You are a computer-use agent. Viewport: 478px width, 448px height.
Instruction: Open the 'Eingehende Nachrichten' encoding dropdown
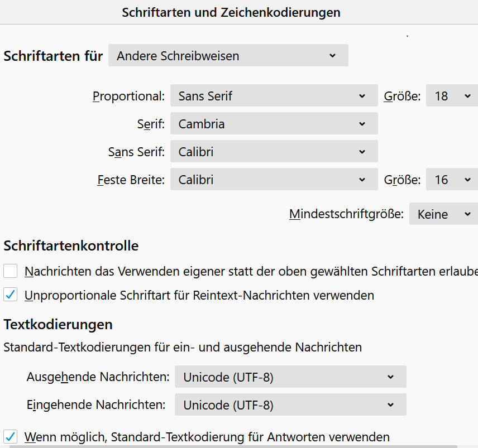point(290,405)
